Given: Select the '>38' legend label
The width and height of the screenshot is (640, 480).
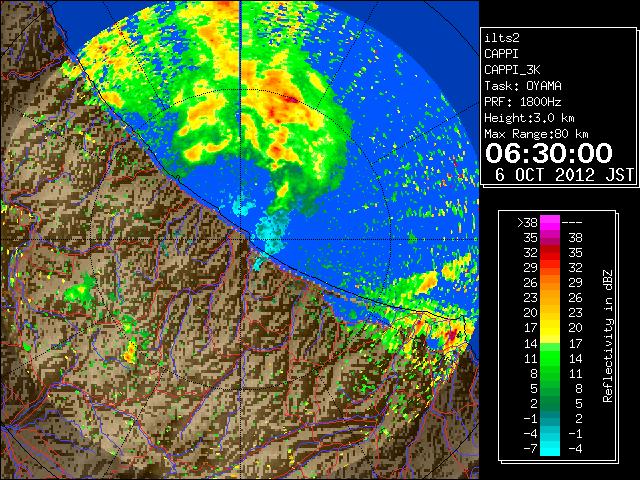Looking at the screenshot, I should click(527, 222).
